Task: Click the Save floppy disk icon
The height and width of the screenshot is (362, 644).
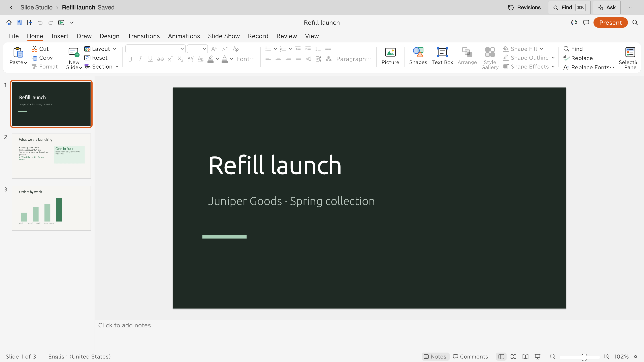Action: coord(19,23)
